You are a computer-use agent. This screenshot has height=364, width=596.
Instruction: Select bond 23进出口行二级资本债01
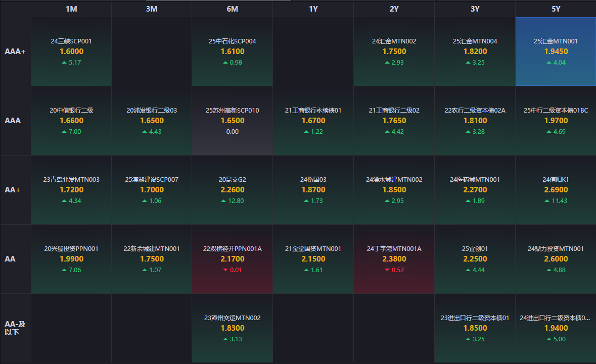(x=475, y=318)
